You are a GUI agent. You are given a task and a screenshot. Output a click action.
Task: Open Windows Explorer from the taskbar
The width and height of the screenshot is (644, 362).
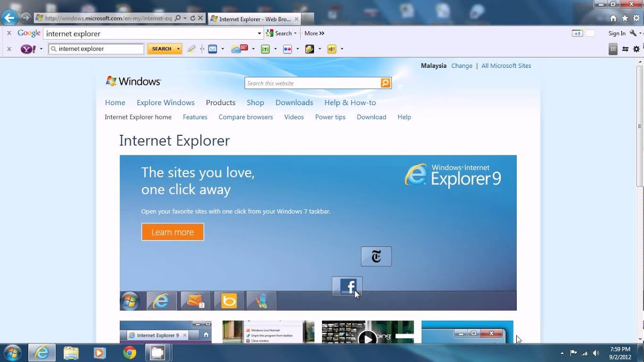[x=71, y=353]
